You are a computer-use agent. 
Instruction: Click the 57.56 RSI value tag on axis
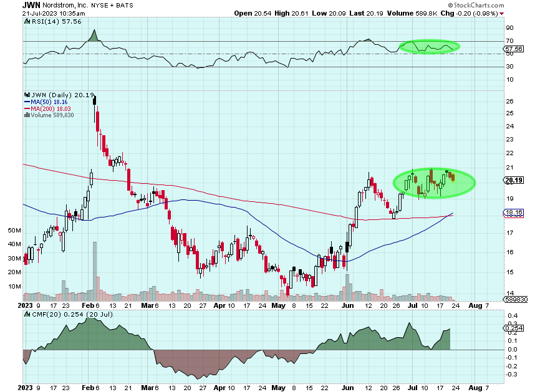(514, 49)
